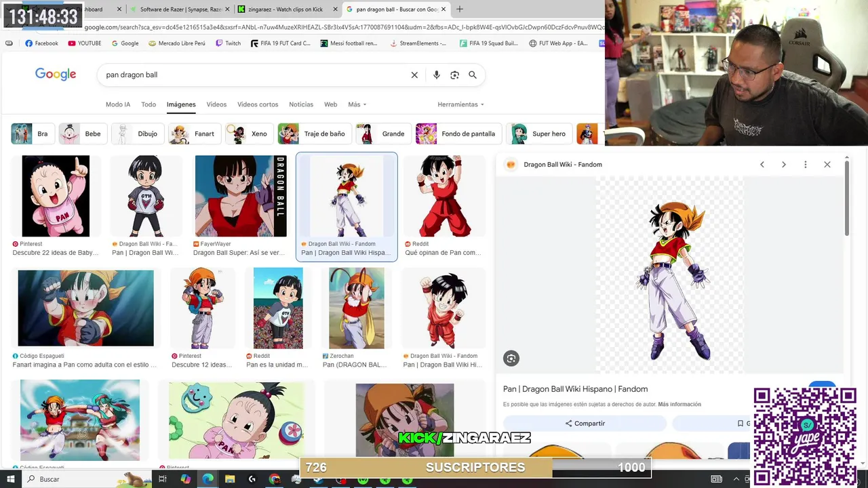Open the YOUTUBE bookmark

tap(85, 43)
